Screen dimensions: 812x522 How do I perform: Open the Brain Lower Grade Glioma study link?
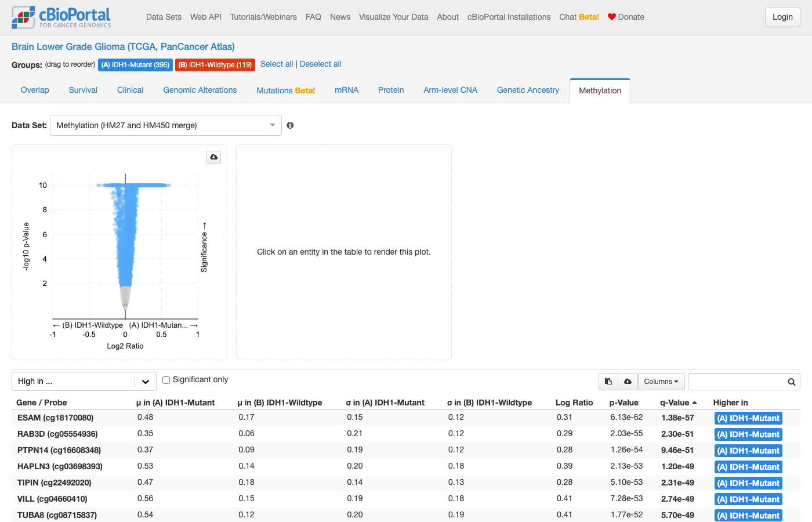point(123,46)
